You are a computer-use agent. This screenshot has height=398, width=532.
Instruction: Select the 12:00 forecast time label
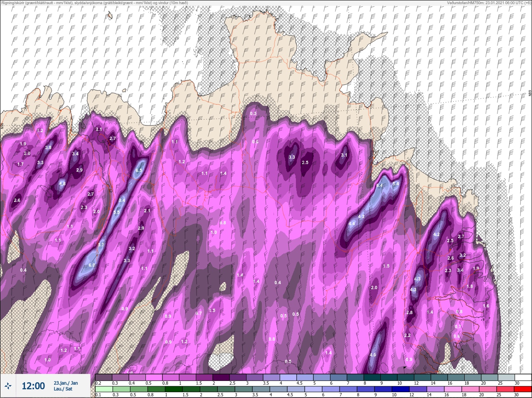pos(33,386)
